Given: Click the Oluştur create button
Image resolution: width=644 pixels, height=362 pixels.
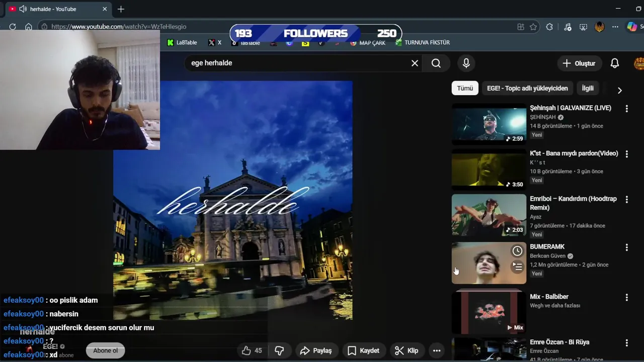Looking at the screenshot, I should coord(579,63).
